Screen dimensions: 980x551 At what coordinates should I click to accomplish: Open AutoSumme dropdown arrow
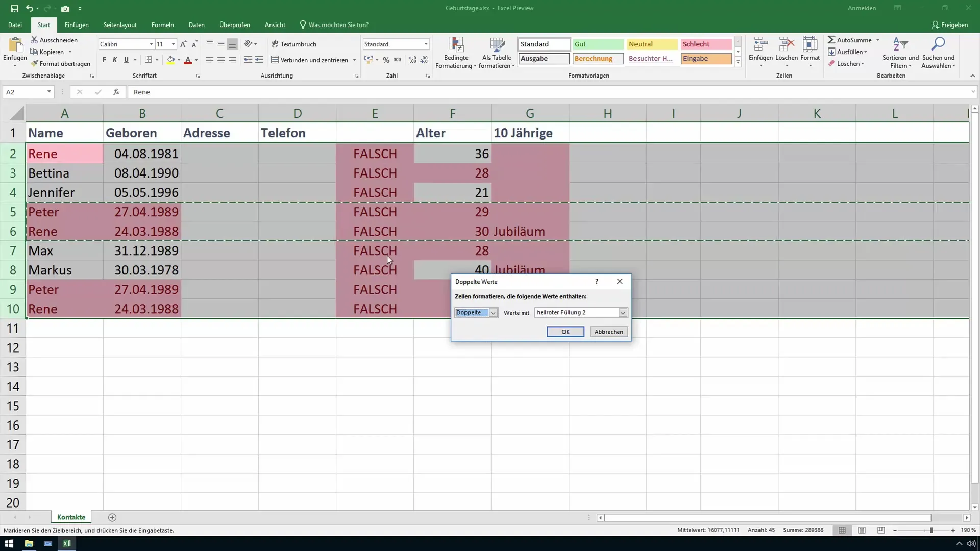click(878, 40)
